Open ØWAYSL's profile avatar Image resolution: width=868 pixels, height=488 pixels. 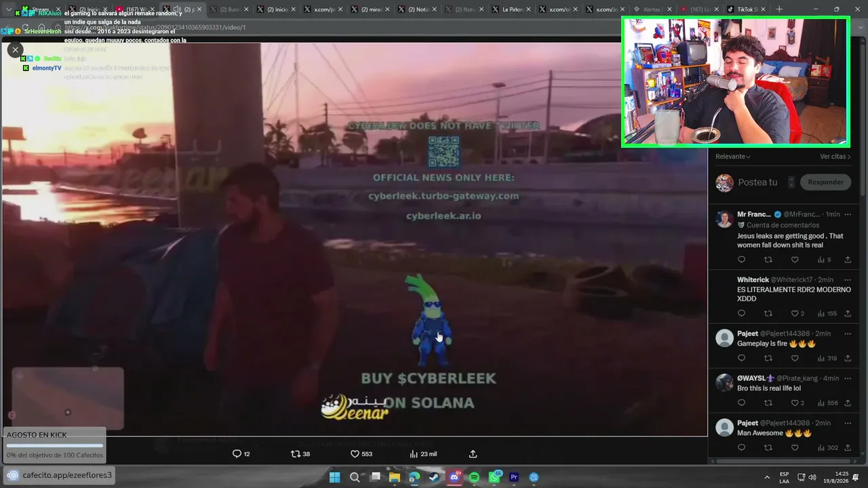click(725, 383)
